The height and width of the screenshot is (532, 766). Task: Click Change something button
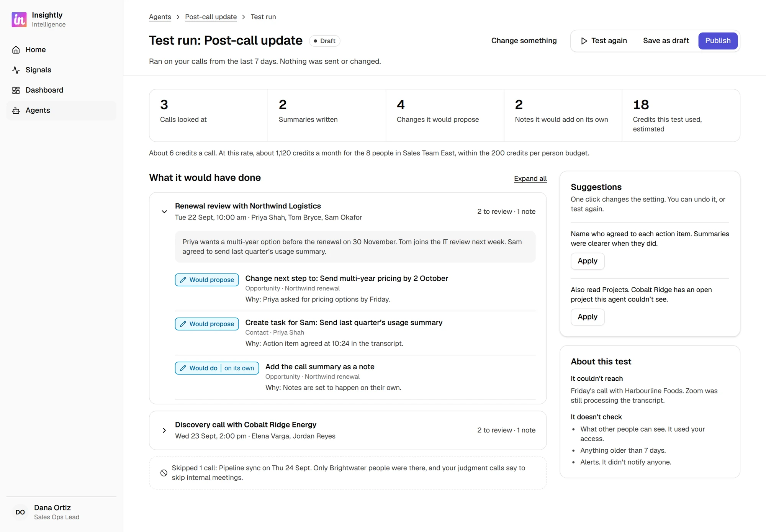point(524,41)
